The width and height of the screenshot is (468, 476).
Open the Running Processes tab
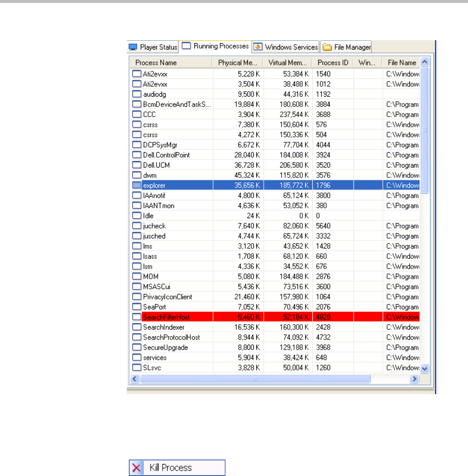pos(215,46)
